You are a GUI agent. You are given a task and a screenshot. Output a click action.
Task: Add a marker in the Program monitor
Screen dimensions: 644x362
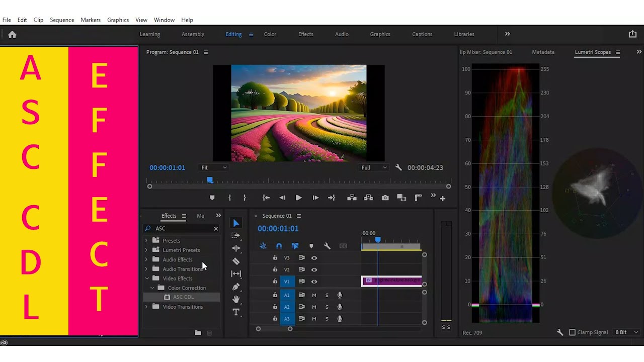212,198
